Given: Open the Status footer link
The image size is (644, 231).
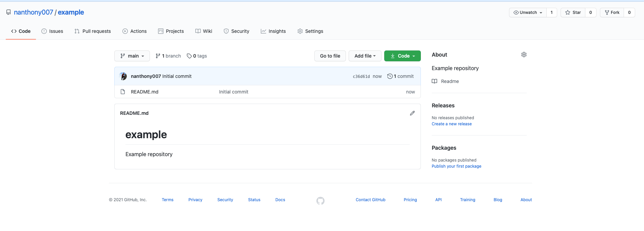Looking at the screenshot, I should coord(254,200).
